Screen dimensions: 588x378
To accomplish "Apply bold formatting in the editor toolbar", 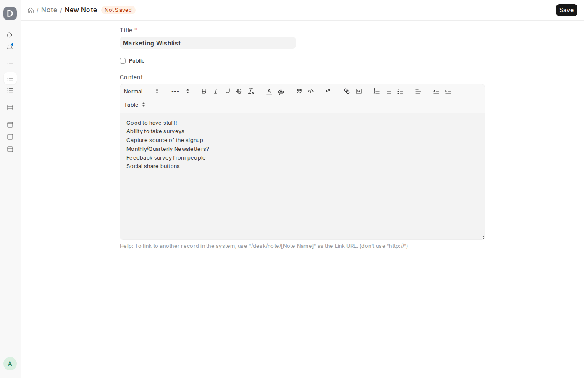I will [204, 91].
